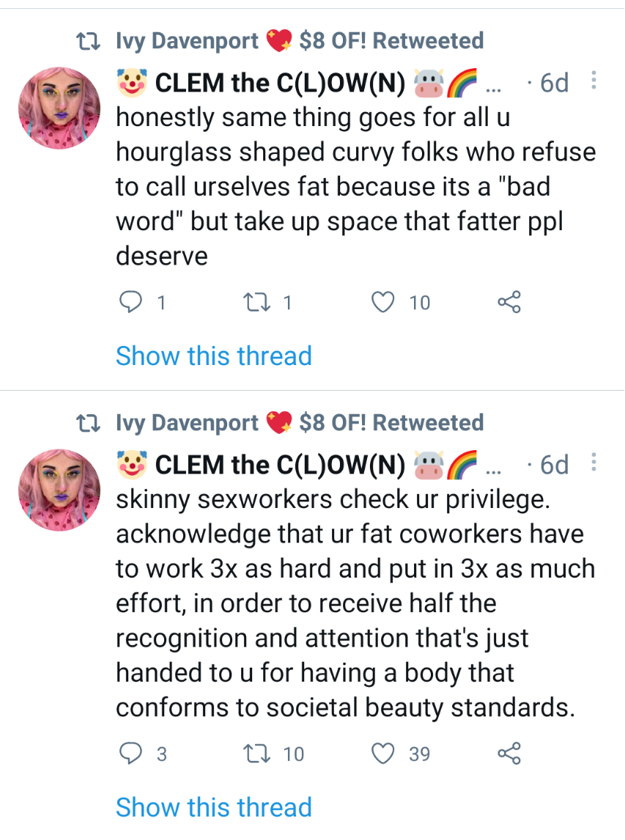Like the skinny sexworkers privilege tweet

coord(384,753)
